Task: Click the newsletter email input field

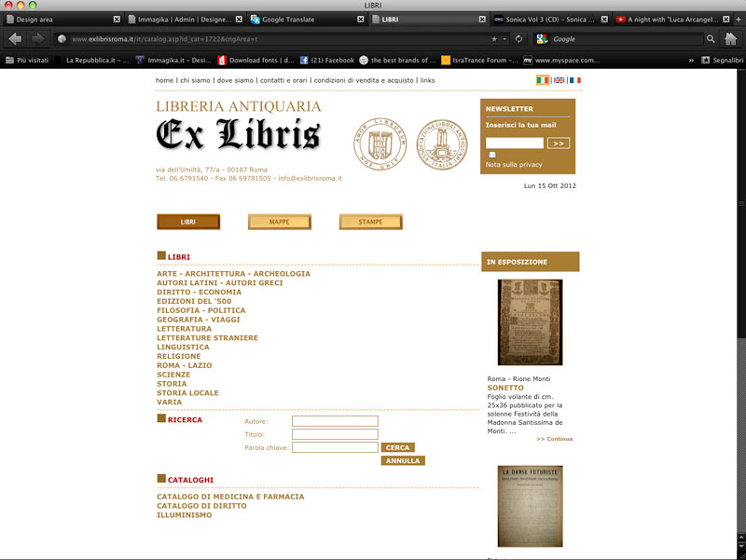Action: pyautogui.click(x=515, y=143)
